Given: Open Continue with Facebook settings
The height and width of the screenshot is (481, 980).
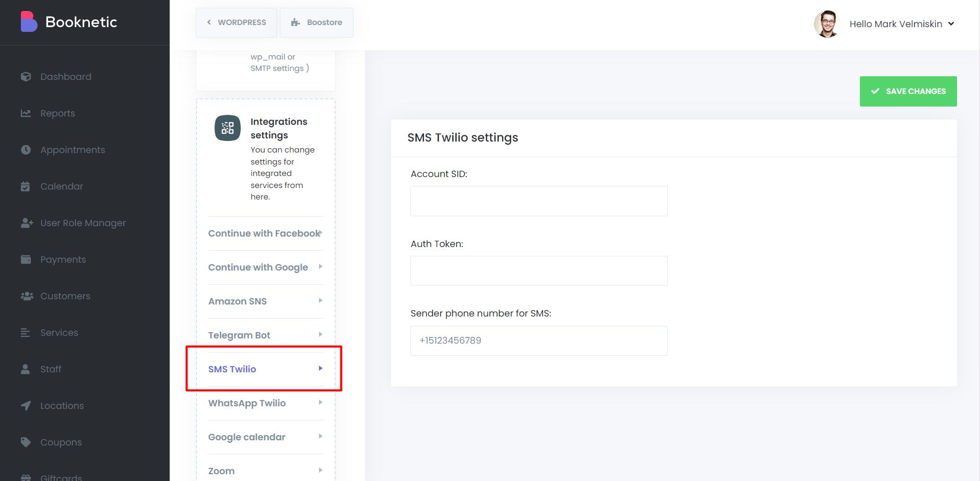Looking at the screenshot, I should click(265, 233).
